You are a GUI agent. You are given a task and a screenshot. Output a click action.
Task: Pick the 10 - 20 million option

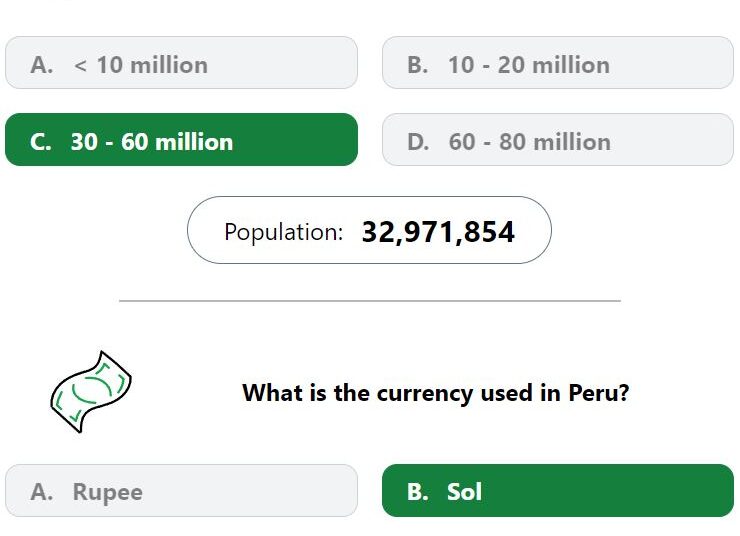[x=558, y=62]
